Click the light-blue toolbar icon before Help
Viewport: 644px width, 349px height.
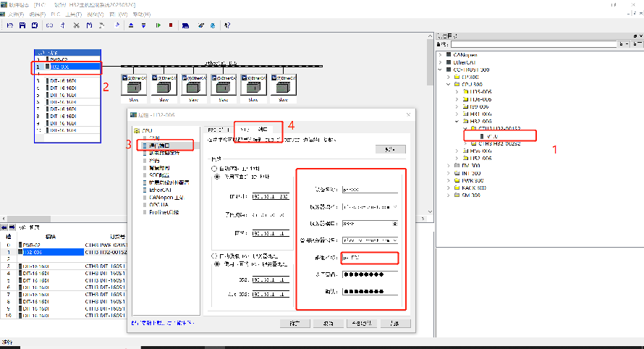click(x=212, y=25)
